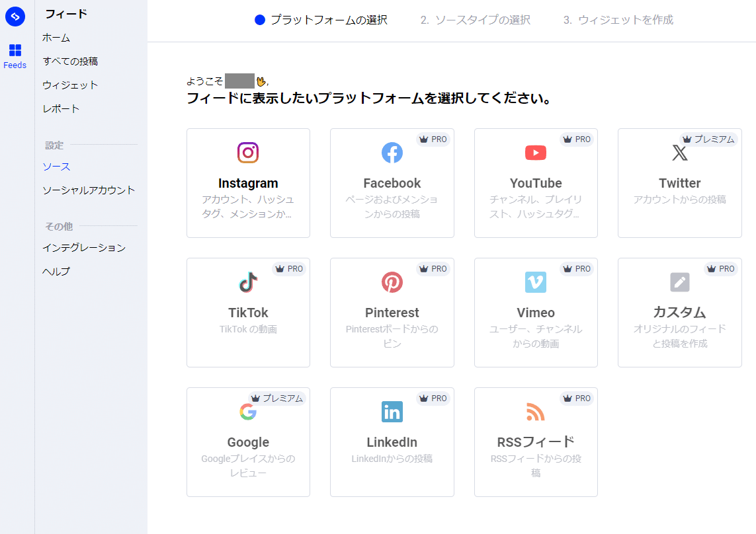Click description Pinterestボードからのピン

[392, 336]
